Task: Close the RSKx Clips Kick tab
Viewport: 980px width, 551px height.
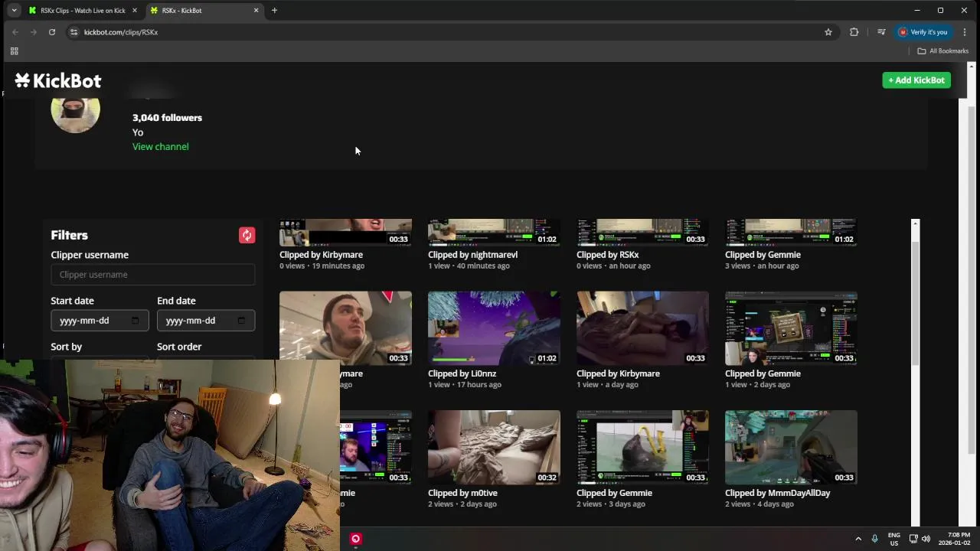Action: point(135,11)
